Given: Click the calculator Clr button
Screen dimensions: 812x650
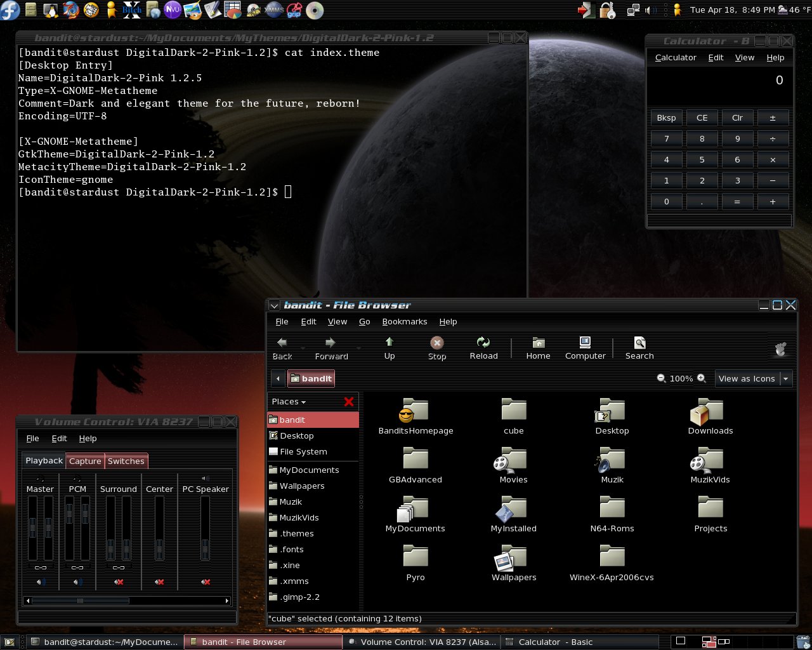Looking at the screenshot, I should point(737,117).
